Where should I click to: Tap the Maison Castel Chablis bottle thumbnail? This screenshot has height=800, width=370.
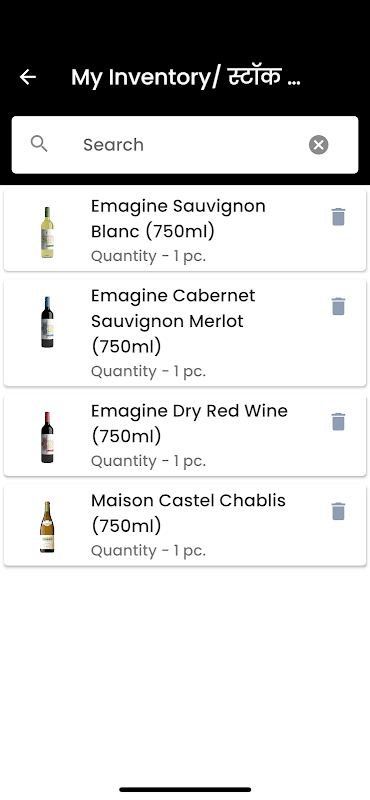click(47, 527)
